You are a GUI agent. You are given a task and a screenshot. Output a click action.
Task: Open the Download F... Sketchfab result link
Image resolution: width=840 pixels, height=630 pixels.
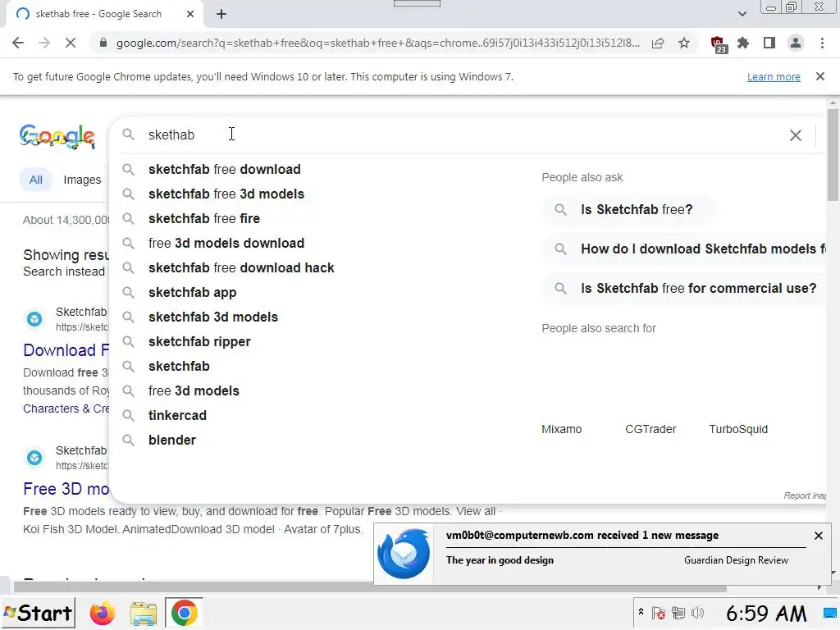pyautogui.click(x=66, y=350)
